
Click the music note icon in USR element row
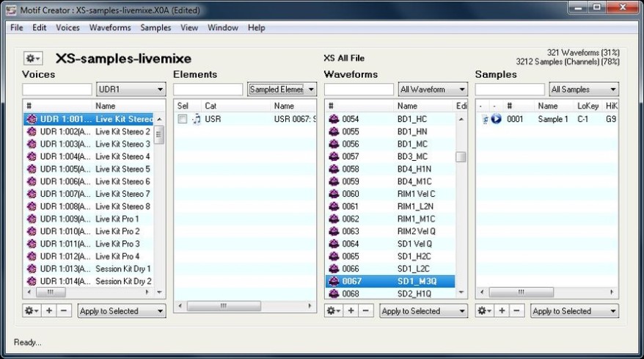tap(197, 119)
